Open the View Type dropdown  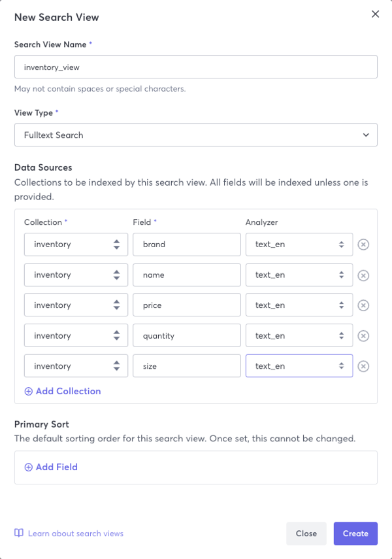coord(196,135)
